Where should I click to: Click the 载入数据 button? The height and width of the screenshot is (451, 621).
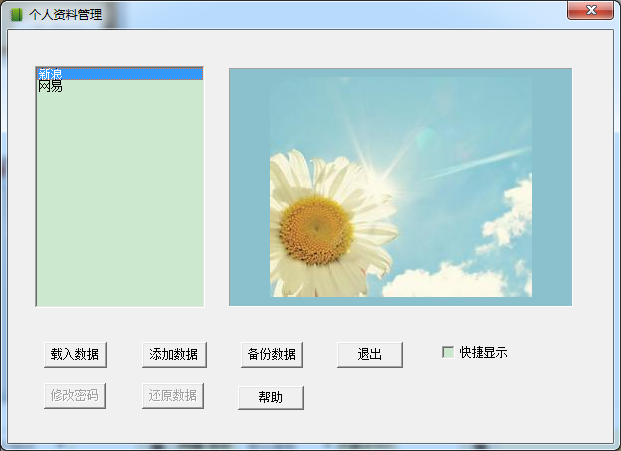pyautogui.click(x=75, y=355)
